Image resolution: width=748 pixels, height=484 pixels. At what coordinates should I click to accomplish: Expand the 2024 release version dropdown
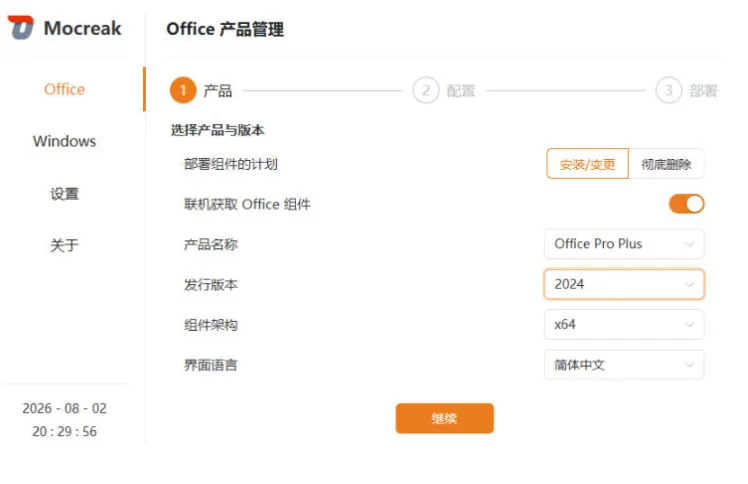point(624,285)
